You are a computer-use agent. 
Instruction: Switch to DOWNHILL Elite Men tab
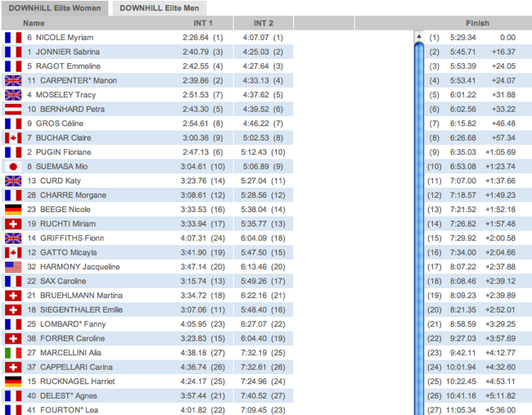pyautogui.click(x=159, y=8)
